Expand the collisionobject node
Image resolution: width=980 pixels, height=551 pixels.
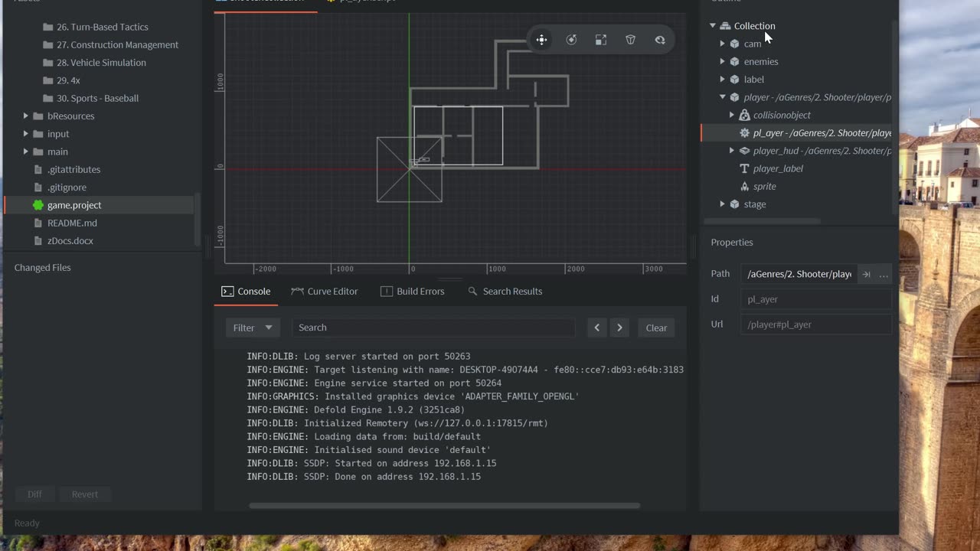coord(732,115)
